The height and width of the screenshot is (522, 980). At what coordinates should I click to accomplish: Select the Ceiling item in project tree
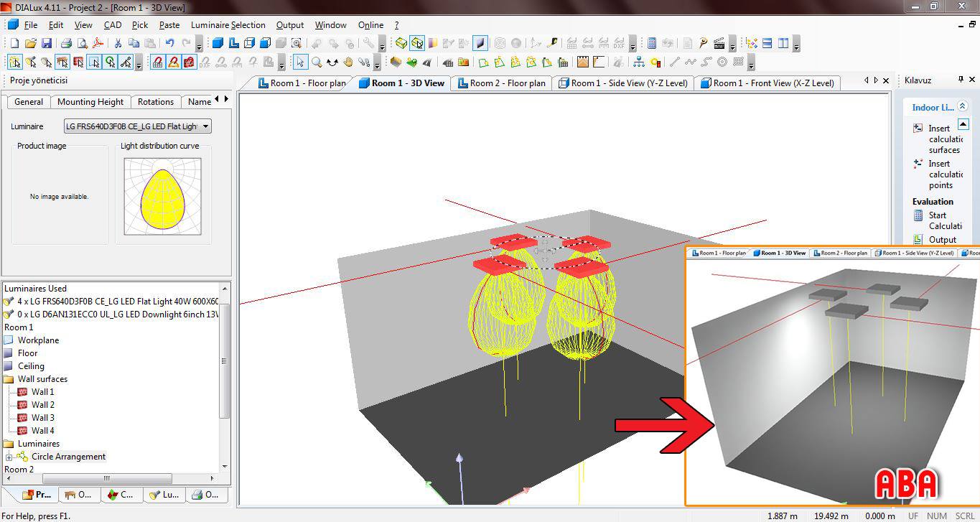pos(31,366)
